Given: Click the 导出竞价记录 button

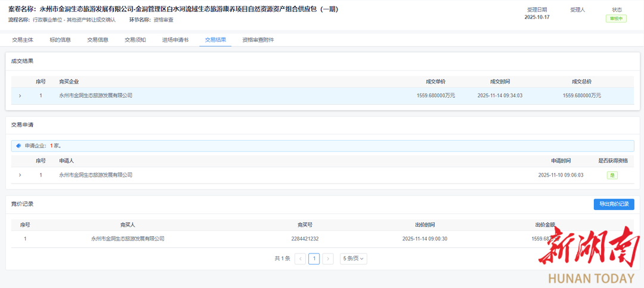Looking at the screenshot, I should [x=614, y=204].
